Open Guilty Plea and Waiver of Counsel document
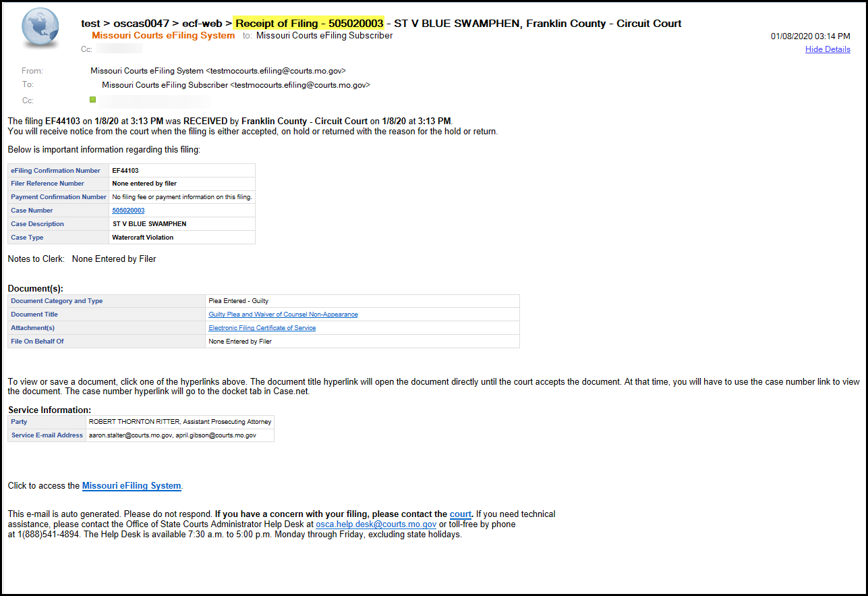Image resolution: width=868 pixels, height=596 pixels. 283,315
